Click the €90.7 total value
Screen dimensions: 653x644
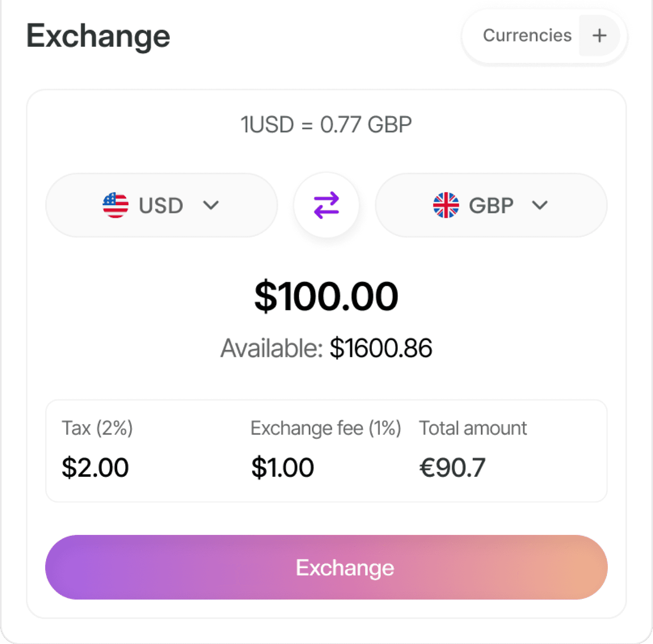452,467
